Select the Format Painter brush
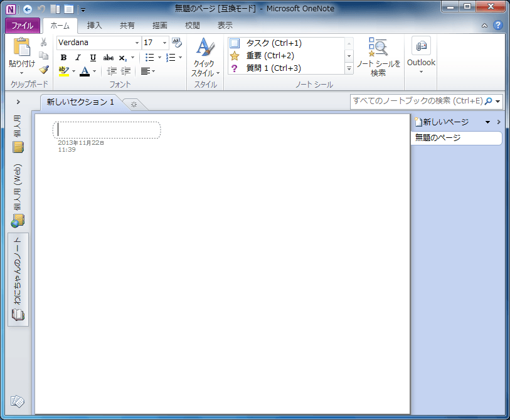Image resolution: width=510 pixels, height=420 pixels. point(43,69)
